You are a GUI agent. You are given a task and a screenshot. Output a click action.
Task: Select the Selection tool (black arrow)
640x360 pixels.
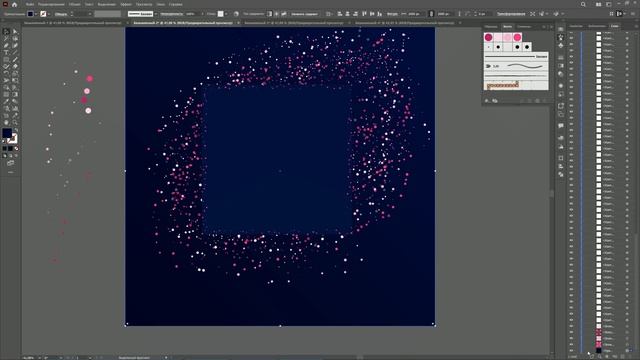click(6, 31)
